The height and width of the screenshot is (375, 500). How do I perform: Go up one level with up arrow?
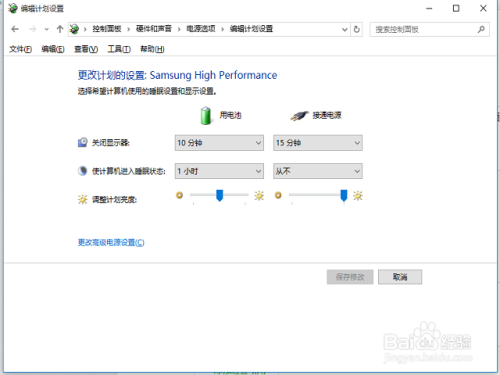pyautogui.click(x=60, y=29)
